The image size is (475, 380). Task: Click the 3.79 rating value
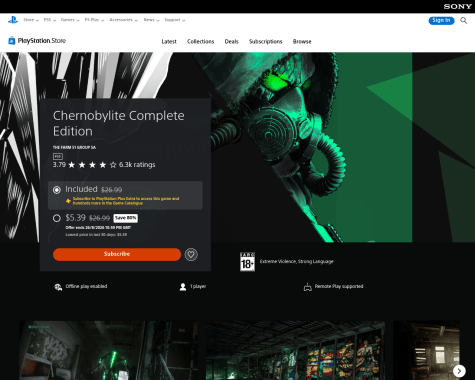59,165
